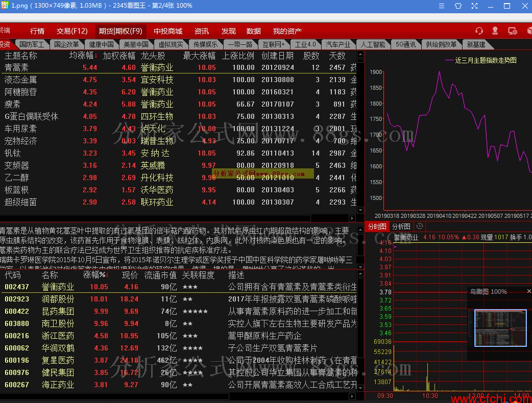Open the 期货|期权(F9) menu
This screenshot has width=532, height=403.
pyautogui.click(x=120, y=31)
